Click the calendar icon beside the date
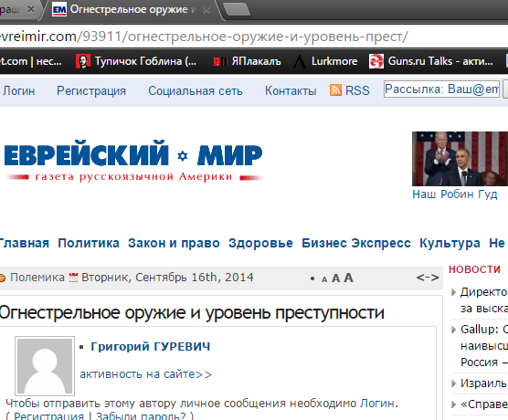Viewport: 508px width, 420px height. click(73, 278)
